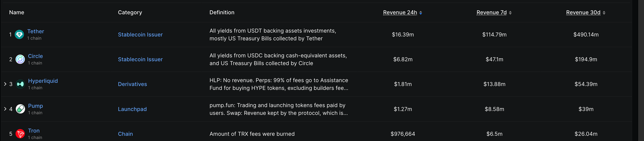Open the Derivatives category link
The image size is (644, 141).
point(132,84)
